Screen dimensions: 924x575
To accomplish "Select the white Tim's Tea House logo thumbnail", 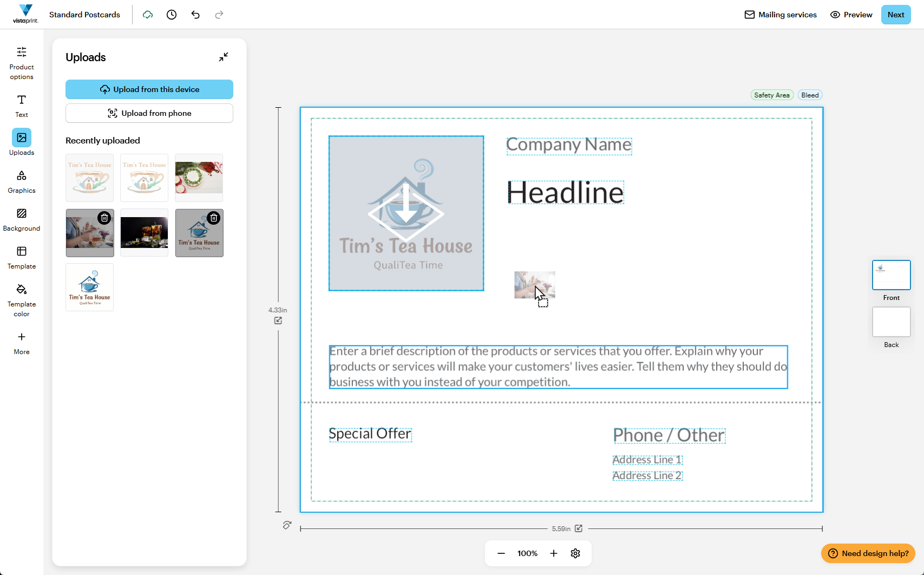I will tap(89, 287).
